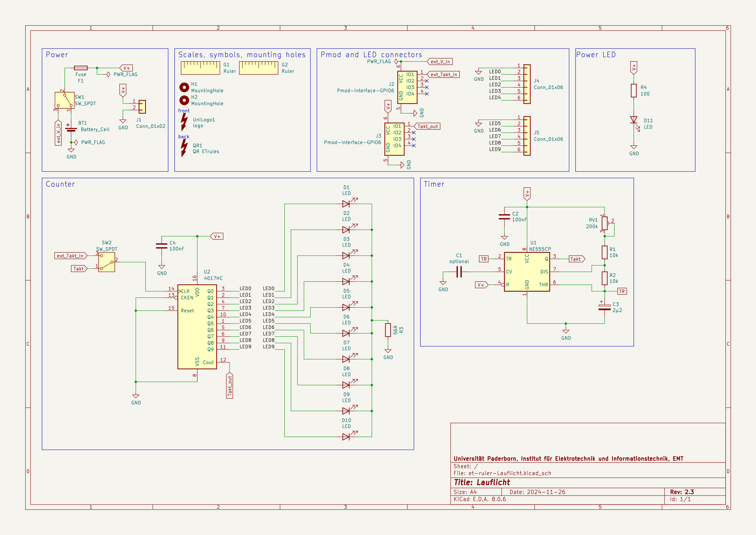Select resistor R1 10k symbol

[x=604, y=252]
